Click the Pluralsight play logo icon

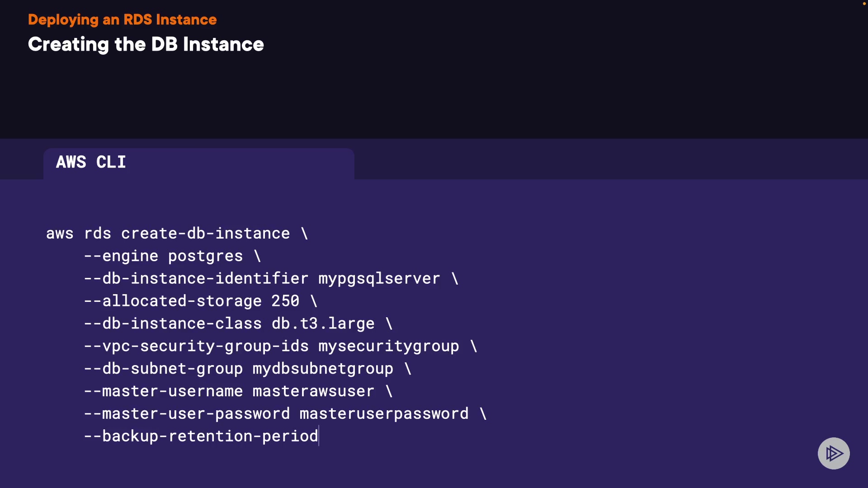834,453
